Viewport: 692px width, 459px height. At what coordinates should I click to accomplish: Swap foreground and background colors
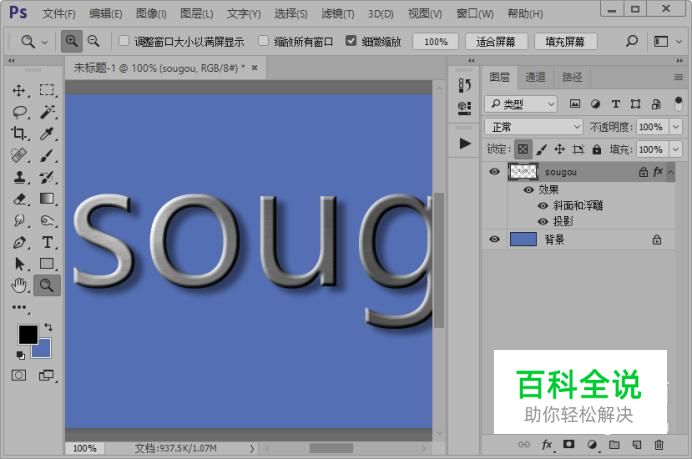[x=48, y=327]
